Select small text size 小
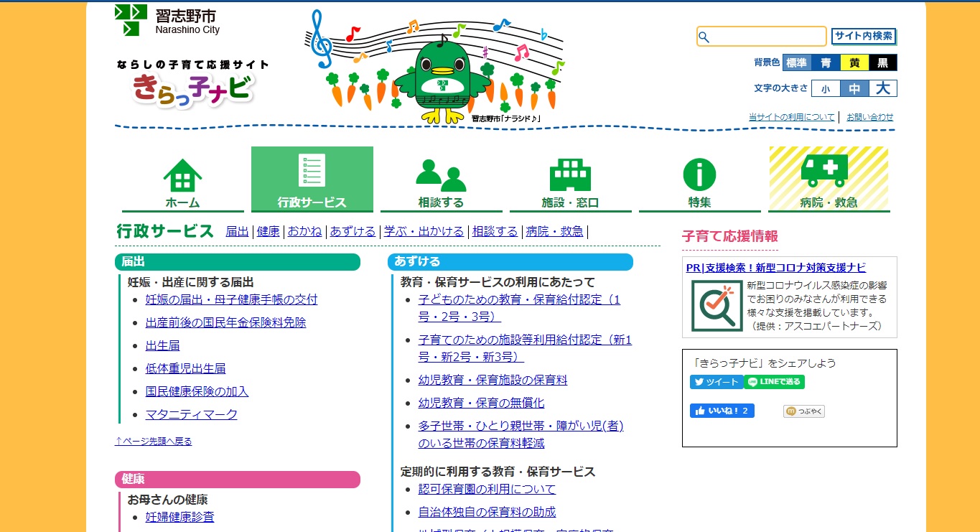Viewport: 980px width, 532px height. click(826, 88)
